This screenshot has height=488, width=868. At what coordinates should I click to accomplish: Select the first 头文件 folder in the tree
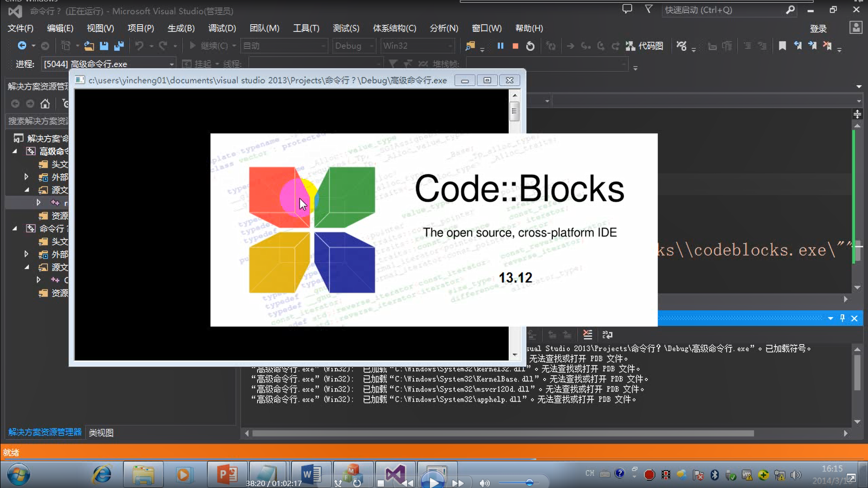54,165
